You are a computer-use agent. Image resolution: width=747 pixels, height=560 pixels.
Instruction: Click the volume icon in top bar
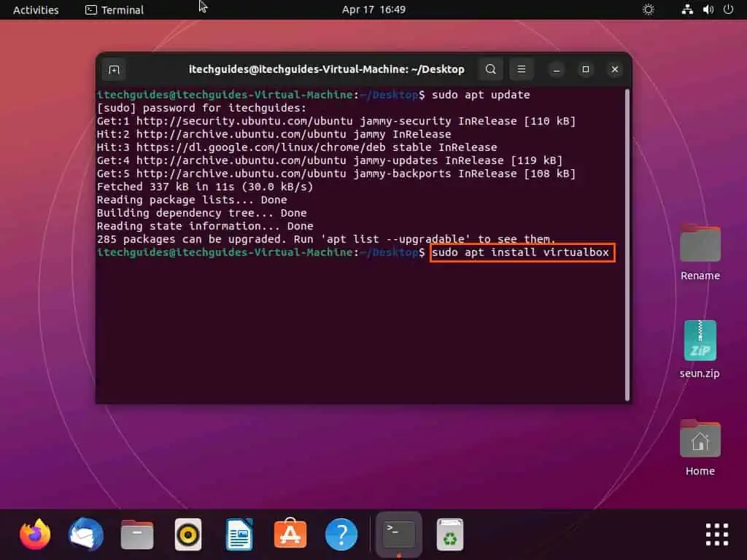[x=708, y=9]
